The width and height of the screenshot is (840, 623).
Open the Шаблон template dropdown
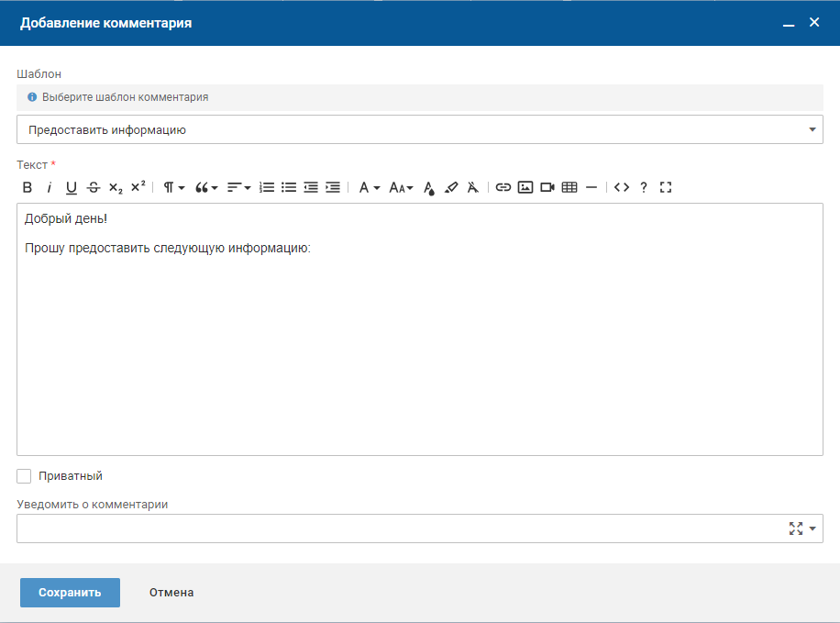click(x=419, y=129)
